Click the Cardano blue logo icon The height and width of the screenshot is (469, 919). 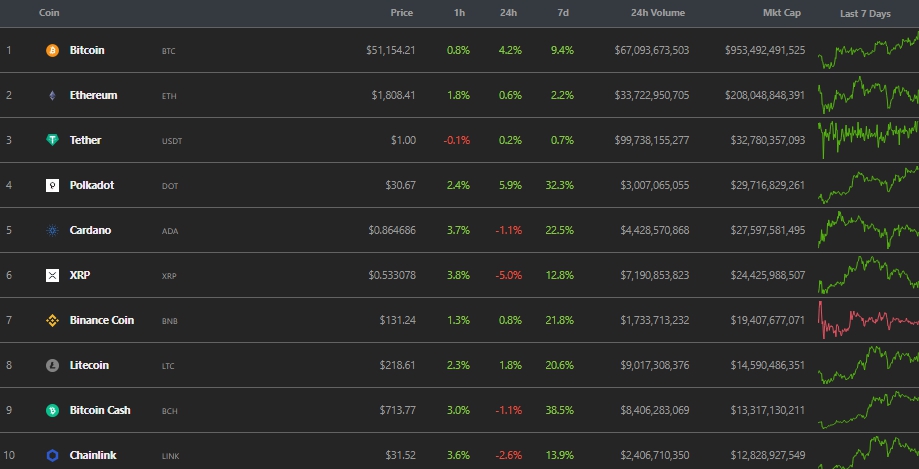coord(52,230)
